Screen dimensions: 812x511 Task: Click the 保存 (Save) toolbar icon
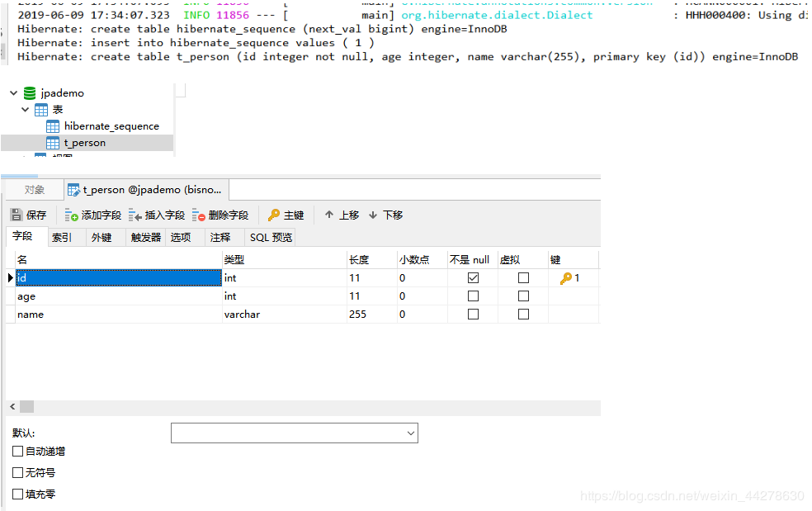(x=29, y=215)
